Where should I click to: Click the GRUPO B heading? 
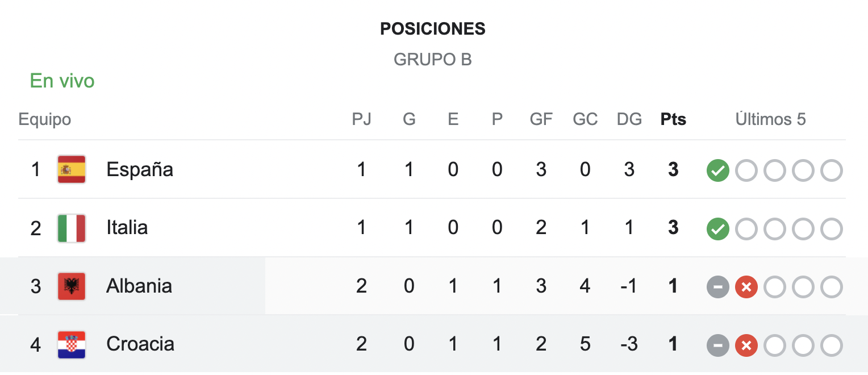coord(433,59)
